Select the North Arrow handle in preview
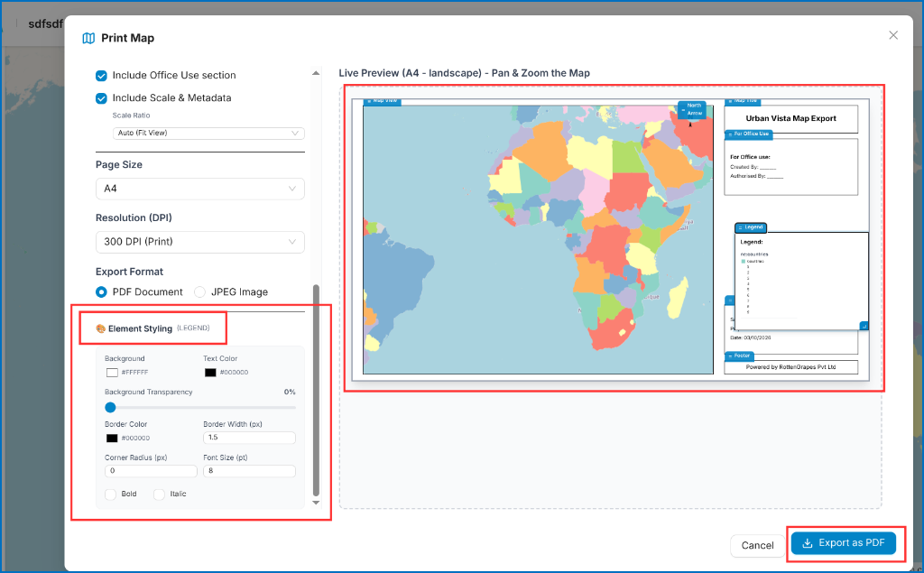Screen dimensions: 924x573 coord(692,109)
